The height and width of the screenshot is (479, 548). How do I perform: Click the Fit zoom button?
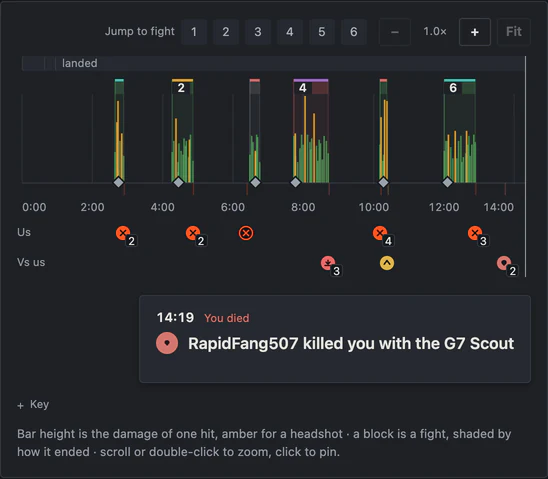coord(514,32)
